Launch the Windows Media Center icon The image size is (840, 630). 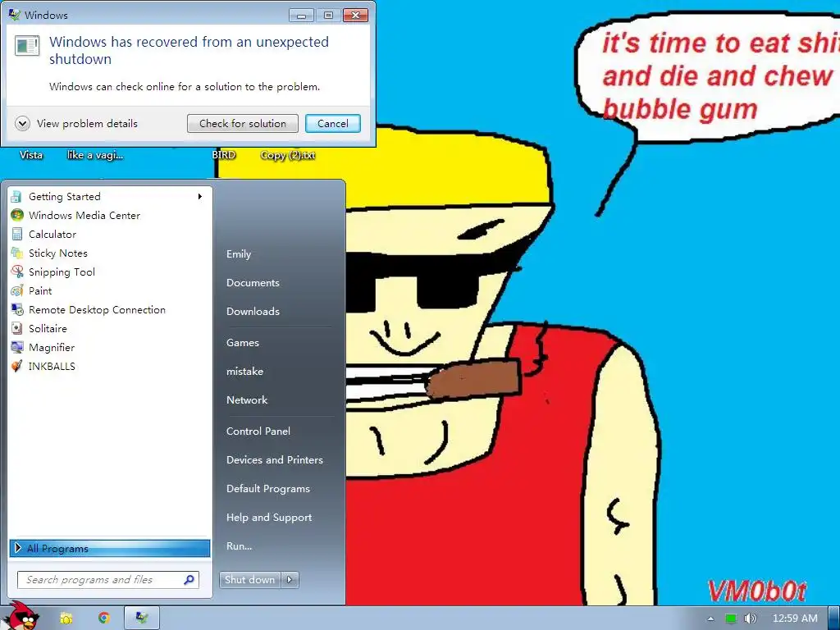[16, 216]
